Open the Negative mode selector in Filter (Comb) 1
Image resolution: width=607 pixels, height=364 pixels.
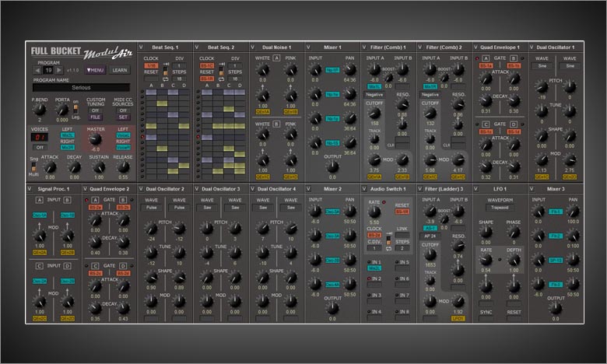pos(374,94)
